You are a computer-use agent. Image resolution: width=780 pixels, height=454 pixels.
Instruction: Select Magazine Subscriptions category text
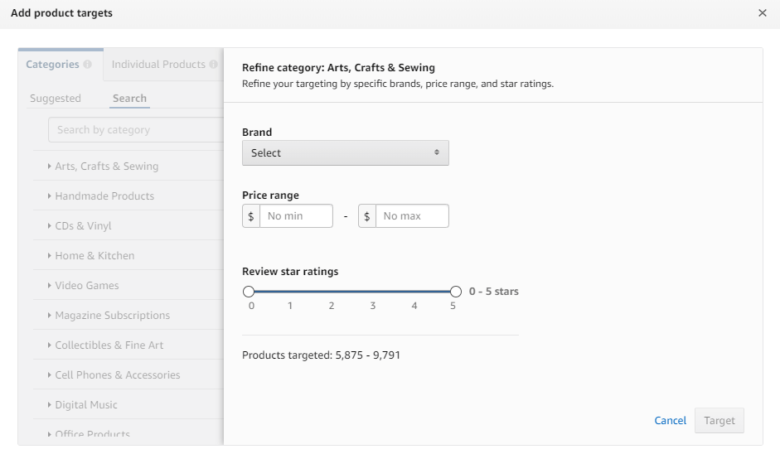pos(112,315)
